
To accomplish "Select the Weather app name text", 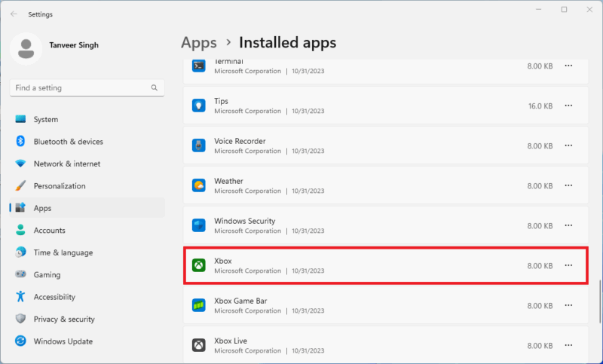I will point(229,181).
